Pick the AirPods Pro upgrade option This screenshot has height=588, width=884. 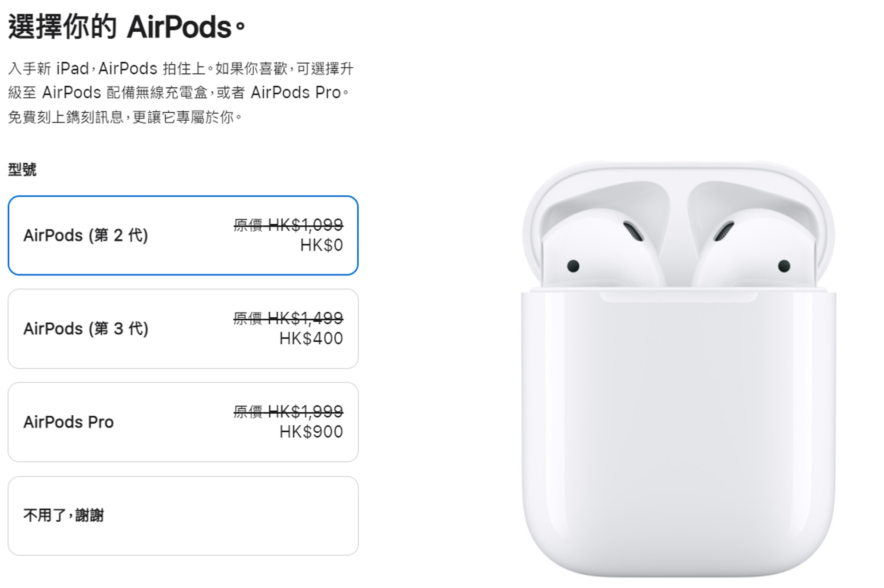point(183,422)
